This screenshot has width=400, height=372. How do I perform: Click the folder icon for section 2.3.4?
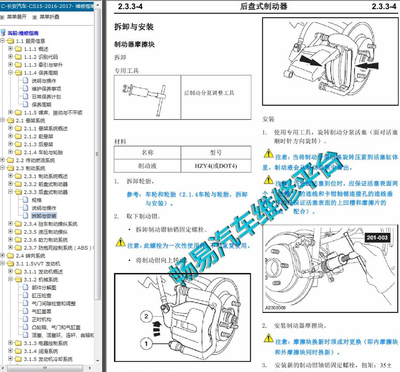[x=18, y=224]
